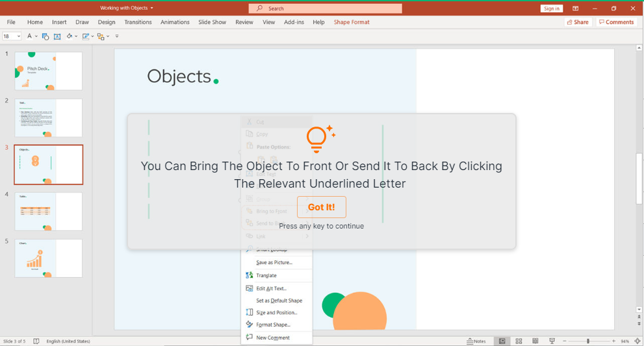Switch to the Insert tab
The width and height of the screenshot is (644, 346).
[x=59, y=22]
